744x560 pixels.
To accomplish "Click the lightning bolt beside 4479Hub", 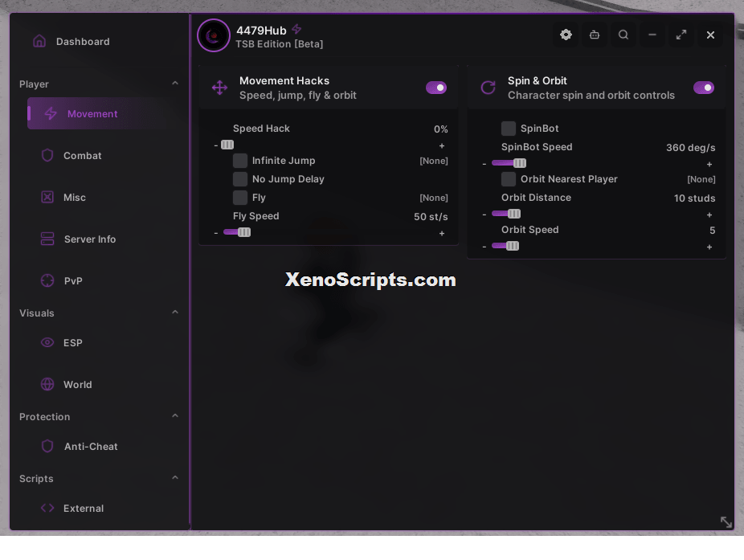I will pos(296,30).
